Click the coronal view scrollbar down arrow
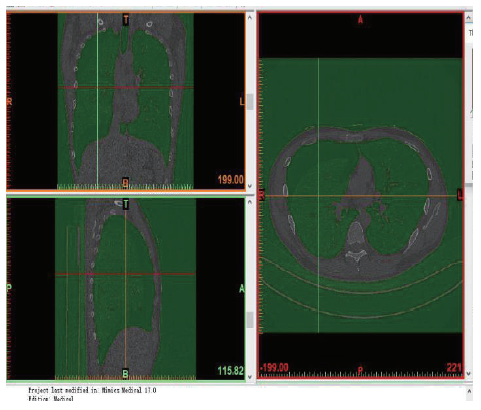Screen dimensions: 481x410 pos(250,186)
